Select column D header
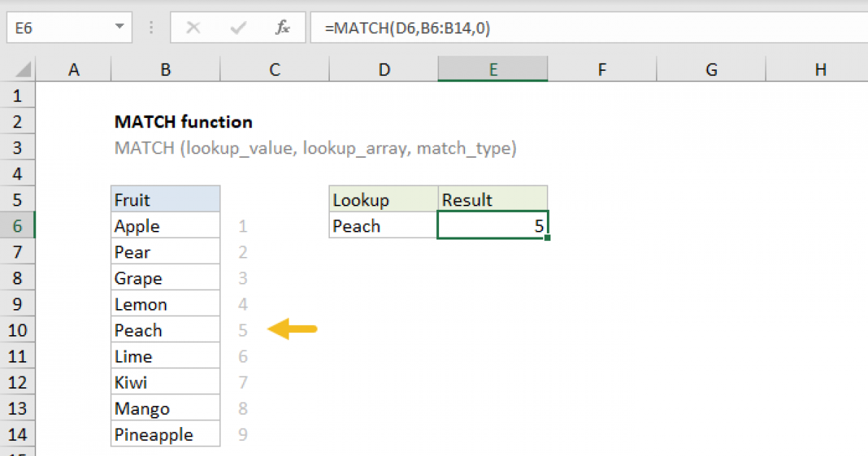Image resolution: width=868 pixels, height=456 pixels. tap(383, 69)
